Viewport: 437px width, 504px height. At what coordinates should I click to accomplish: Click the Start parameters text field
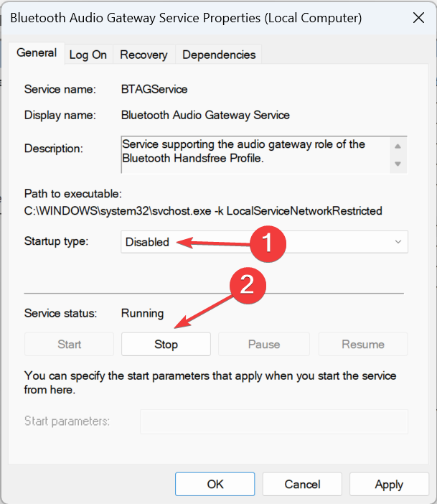pos(274,421)
